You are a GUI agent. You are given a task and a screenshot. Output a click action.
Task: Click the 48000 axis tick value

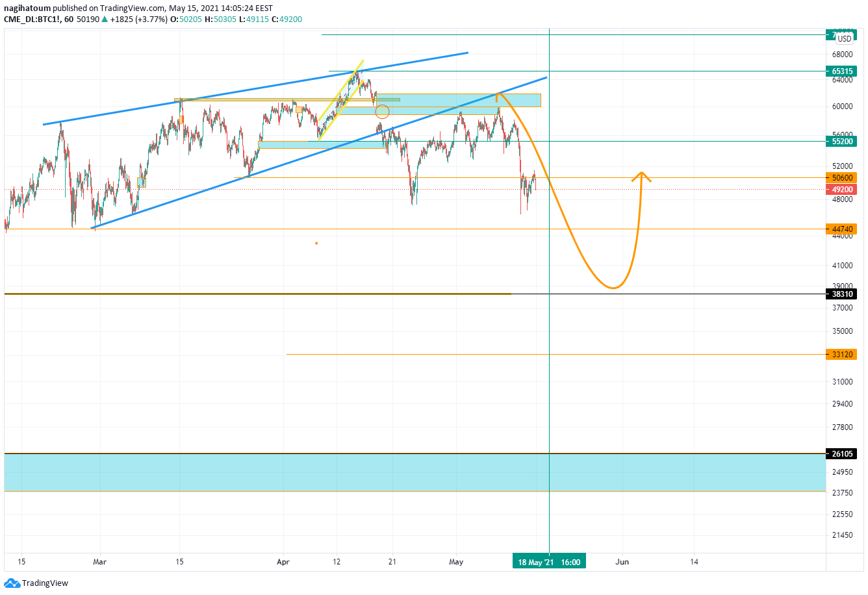point(843,199)
